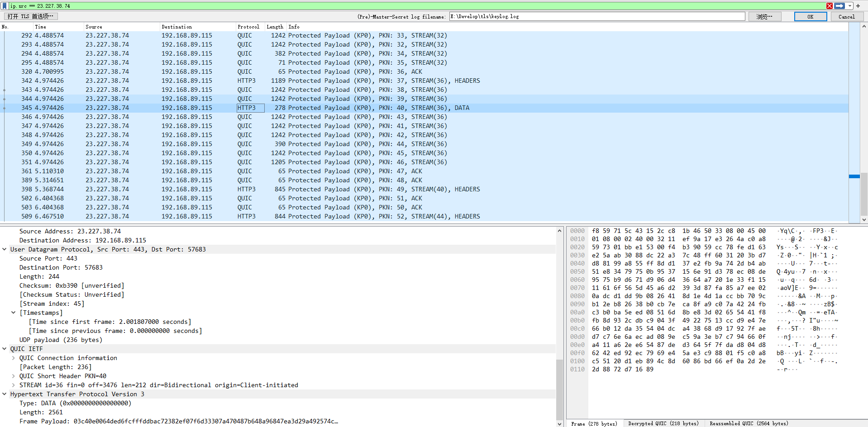The image size is (868, 427).
Task: Open the recent display filters dropdown arrow
Action: click(850, 6)
